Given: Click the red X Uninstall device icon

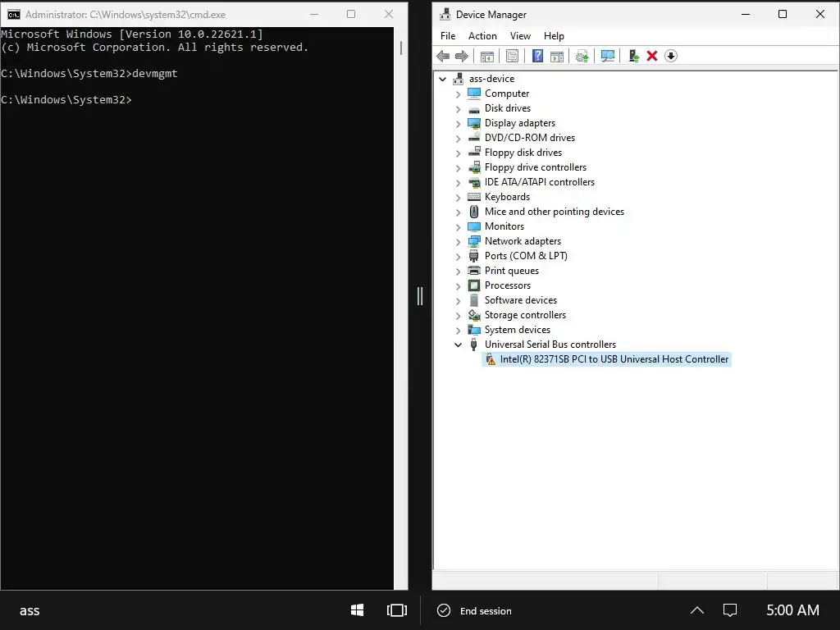Looking at the screenshot, I should [652, 57].
